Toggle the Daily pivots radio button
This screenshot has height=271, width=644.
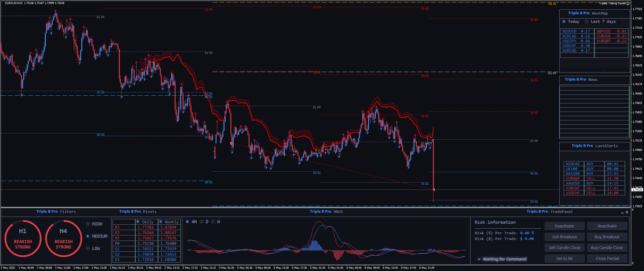coord(138,222)
